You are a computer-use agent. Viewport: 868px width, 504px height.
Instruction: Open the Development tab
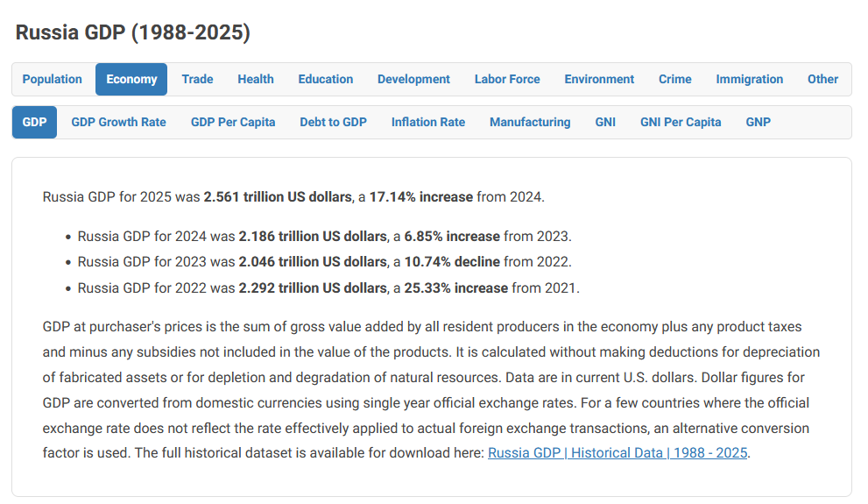coord(413,79)
